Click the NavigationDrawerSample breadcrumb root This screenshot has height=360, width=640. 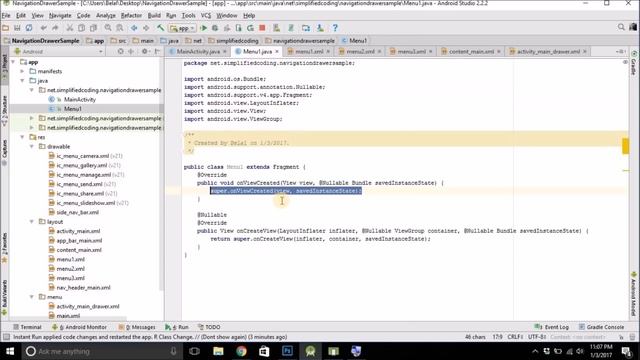pos(41,41)
